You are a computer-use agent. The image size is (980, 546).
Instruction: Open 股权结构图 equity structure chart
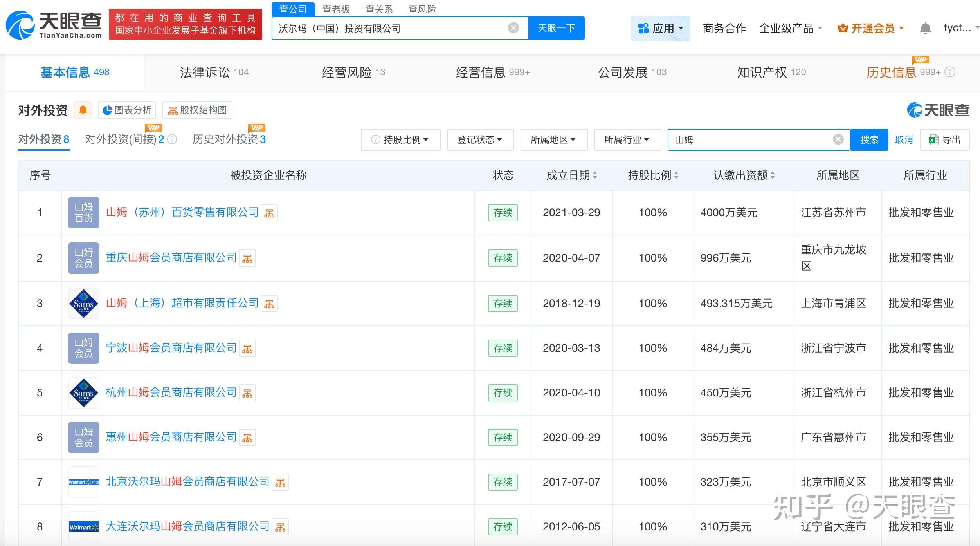[197, 110]
